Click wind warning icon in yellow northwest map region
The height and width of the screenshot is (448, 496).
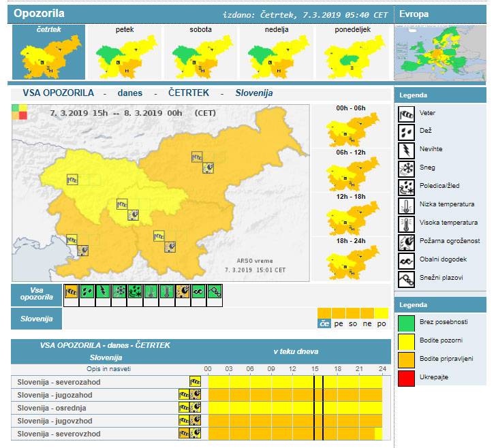(x=72, y=180)
